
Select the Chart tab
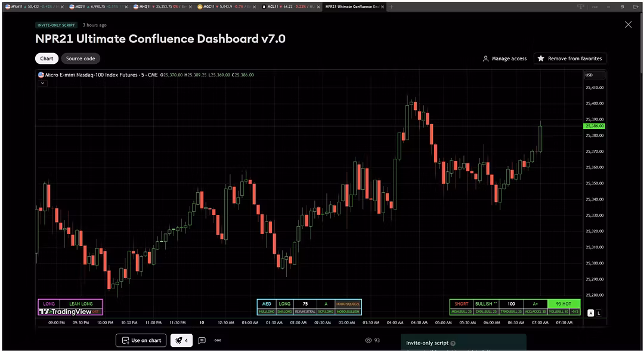point(47,59)
